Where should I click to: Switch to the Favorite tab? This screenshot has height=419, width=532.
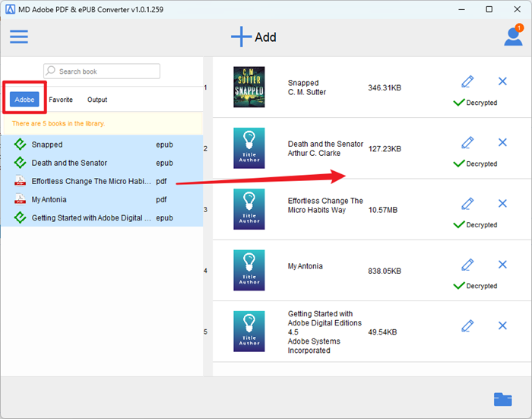tap(61, 100)
